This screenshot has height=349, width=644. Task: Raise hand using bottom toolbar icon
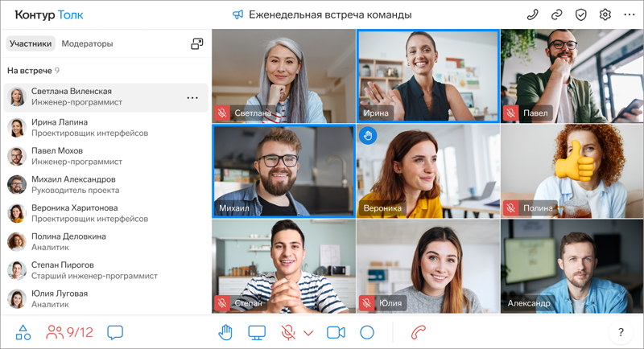(227, 332)
